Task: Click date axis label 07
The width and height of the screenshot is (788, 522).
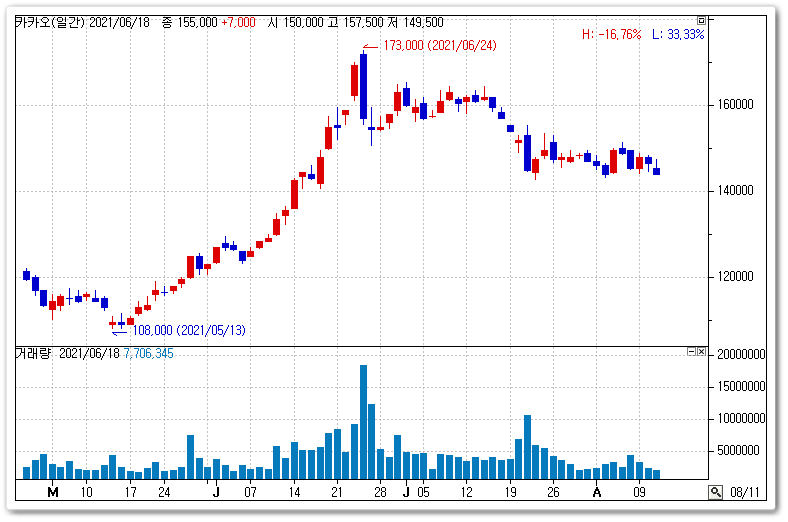Action: pos(250,492)
